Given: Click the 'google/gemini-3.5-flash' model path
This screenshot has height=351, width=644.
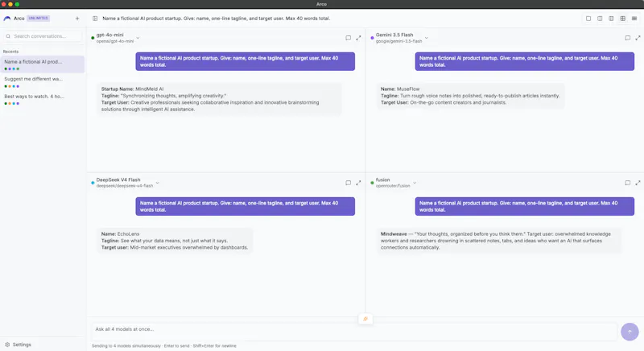Looking at the screenshot, I should click(398, 41).
